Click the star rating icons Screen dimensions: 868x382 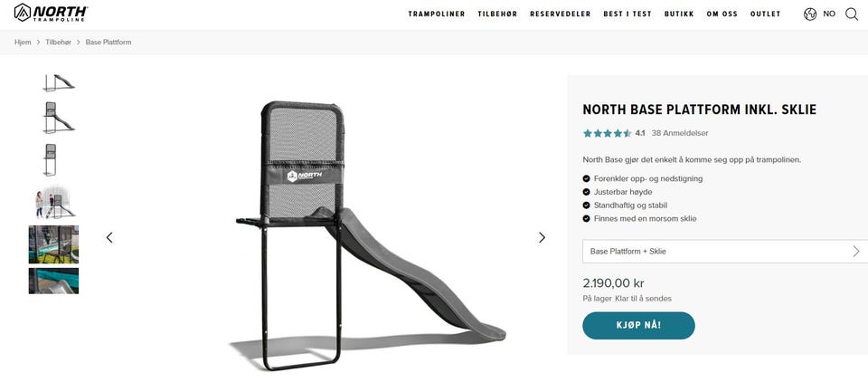(x=607, y=133)
